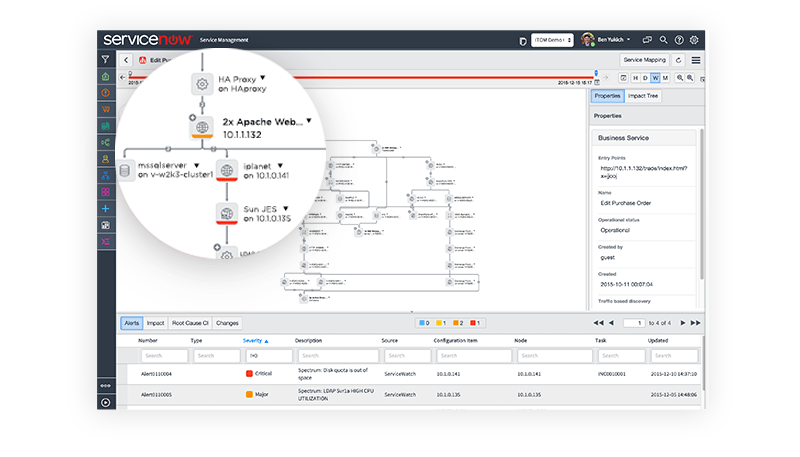Set timeline range to Month (M)
Screen dimensions: 800x457
(x=665, y=78)
